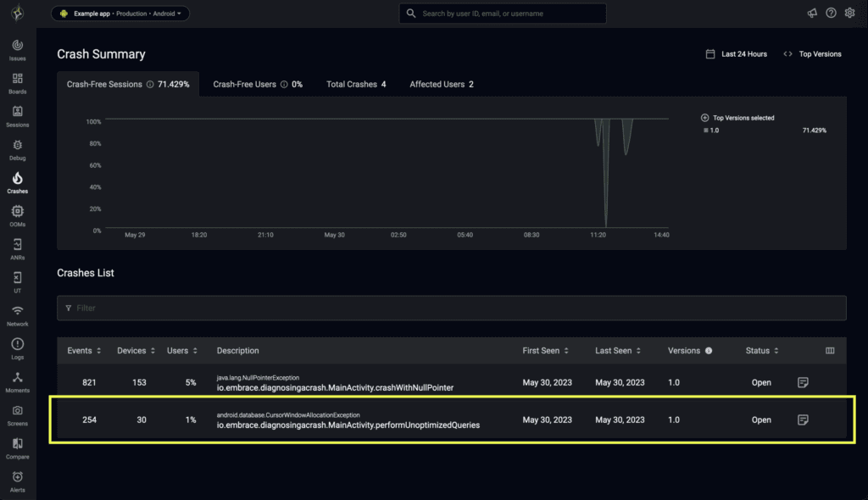Open notes icon for NullPointerException row
Screen dimensions: 868x500
803,382
